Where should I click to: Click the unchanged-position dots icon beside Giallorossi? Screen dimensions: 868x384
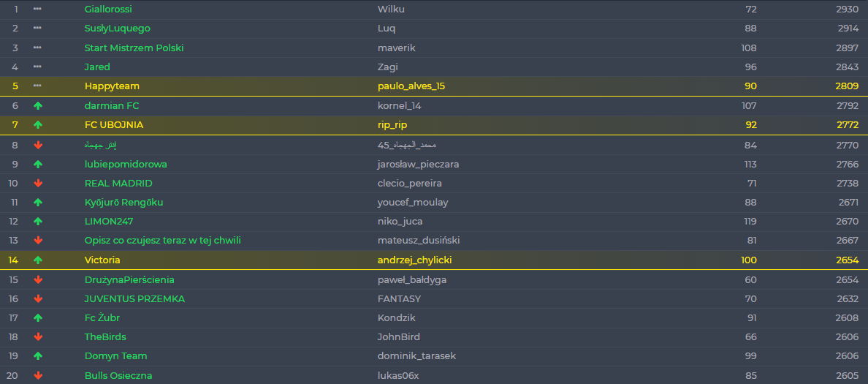tap(37, 10)
